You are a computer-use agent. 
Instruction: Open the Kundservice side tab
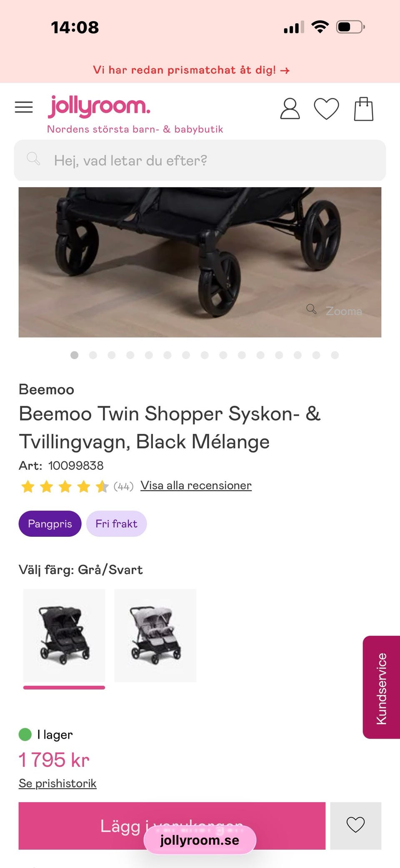coord(381,687)
